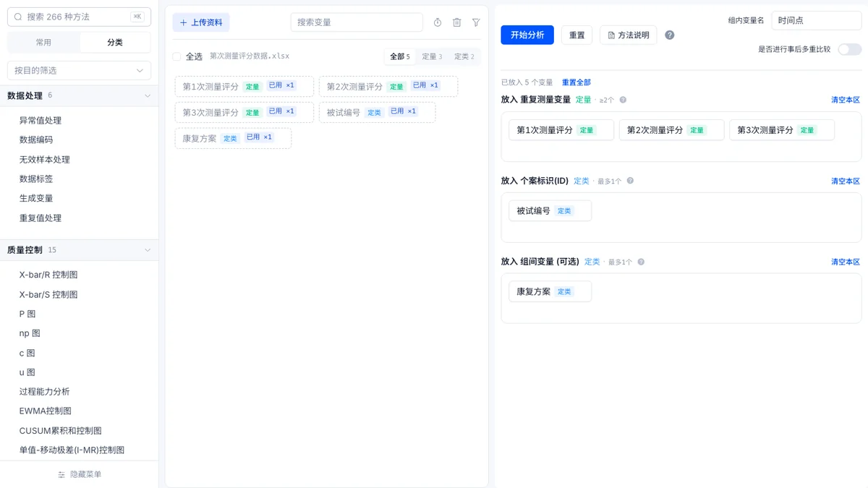The width and height of the screenshot is (868, 488).
Task: Select 异常值处理 method
Action: click(41, 121)
